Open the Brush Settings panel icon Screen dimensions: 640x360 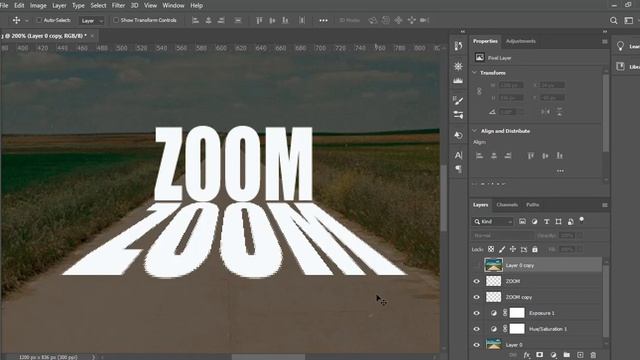(x=458, y=100)
